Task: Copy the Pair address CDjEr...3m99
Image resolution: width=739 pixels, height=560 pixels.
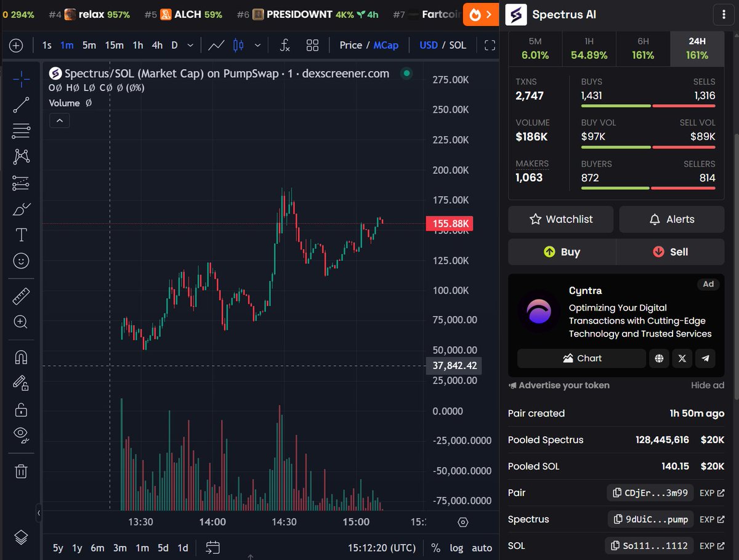Action: pos(650,493)
